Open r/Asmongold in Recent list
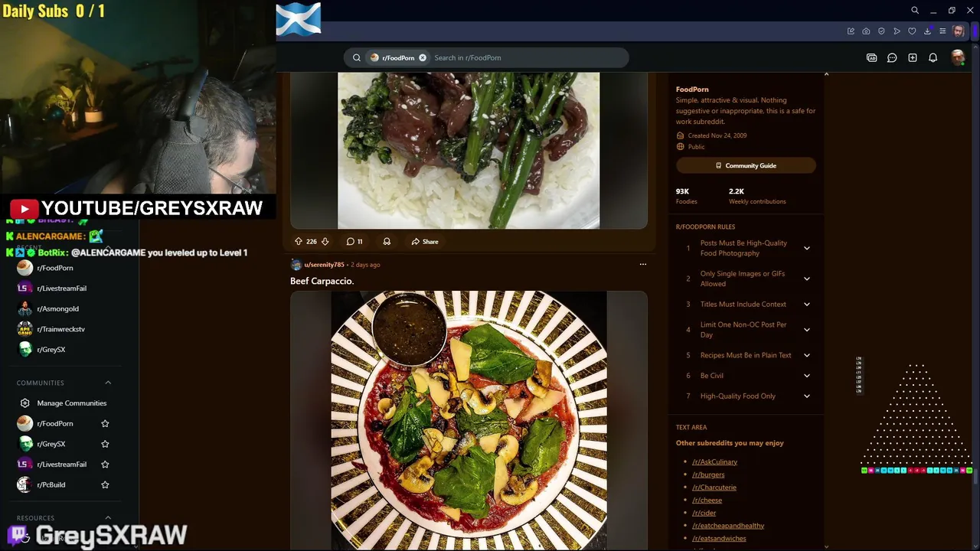The image size is (980, 551). [57, 308]
